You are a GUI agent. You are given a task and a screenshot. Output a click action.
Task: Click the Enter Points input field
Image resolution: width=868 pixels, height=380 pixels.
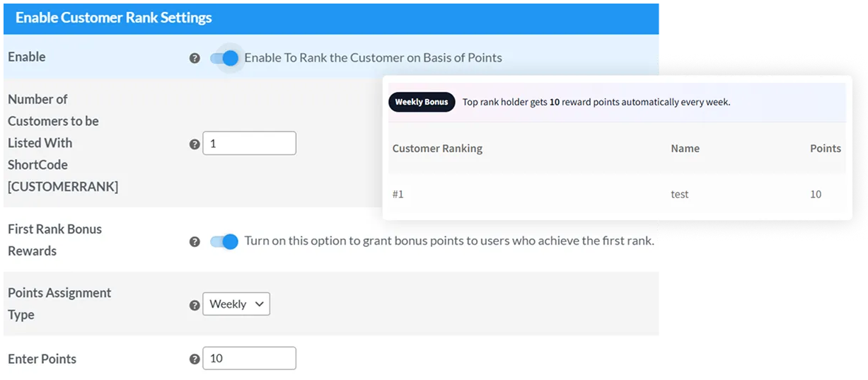click(x=249, y=358)
